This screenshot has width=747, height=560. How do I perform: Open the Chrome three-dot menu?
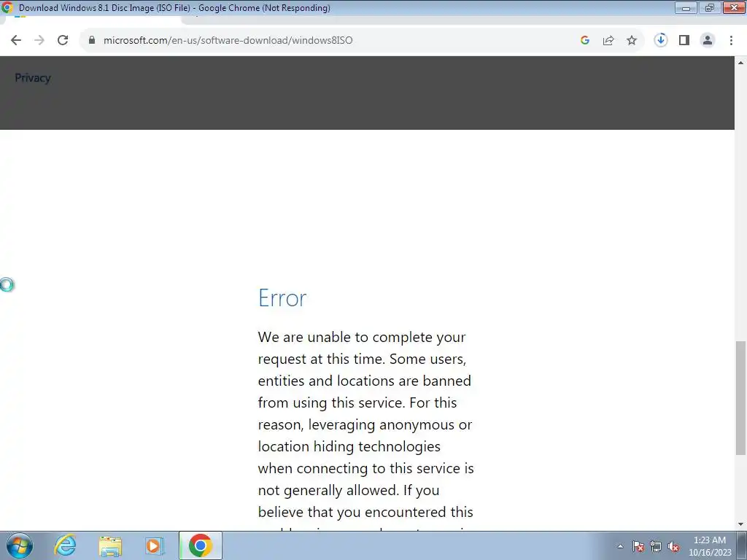tap(731, 41)
